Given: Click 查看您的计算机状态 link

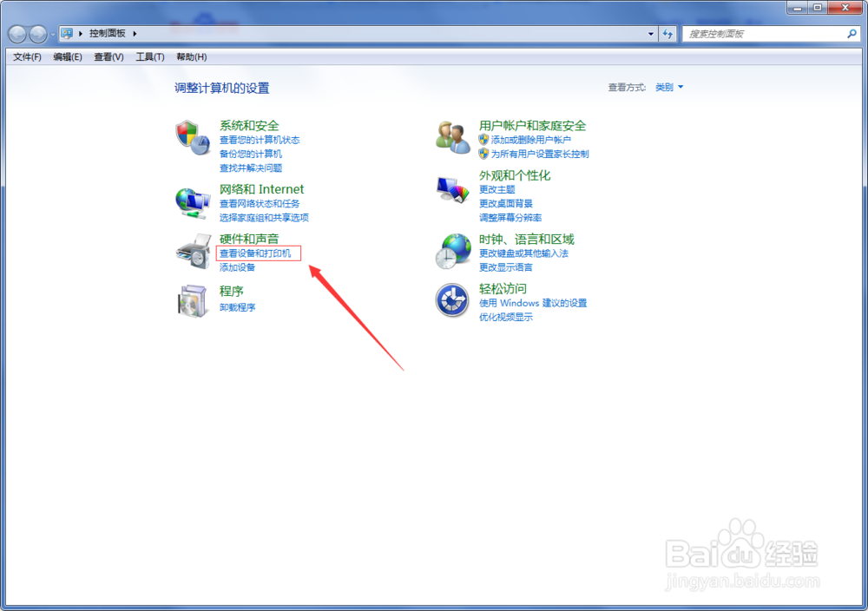Looking at the screenshot, I should coord(260,140).
